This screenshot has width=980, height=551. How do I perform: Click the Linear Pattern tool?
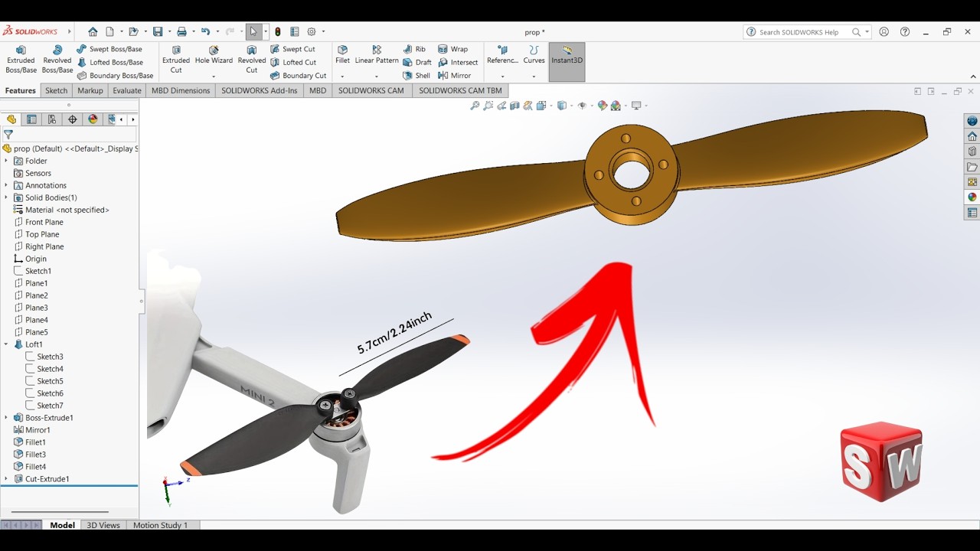point(377,55)
